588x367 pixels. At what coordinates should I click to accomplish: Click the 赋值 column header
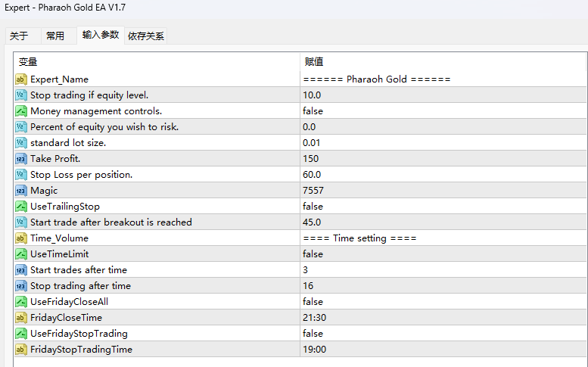[x=314, y=62]
